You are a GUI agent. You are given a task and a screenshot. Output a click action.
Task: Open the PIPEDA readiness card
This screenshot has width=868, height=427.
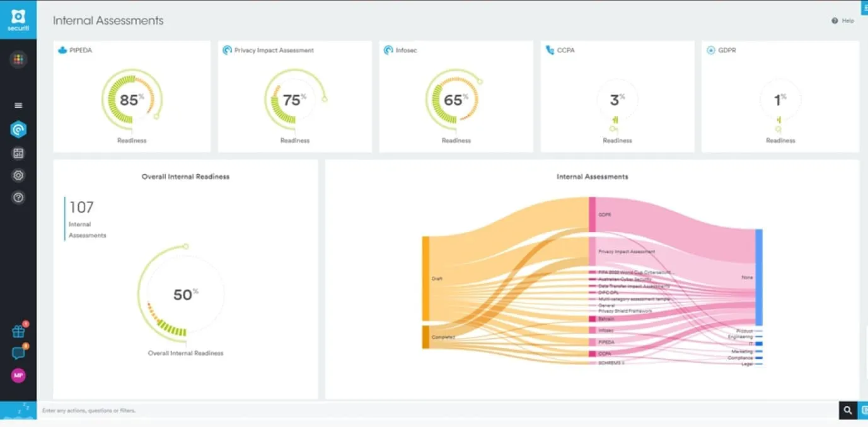point(132,97)
